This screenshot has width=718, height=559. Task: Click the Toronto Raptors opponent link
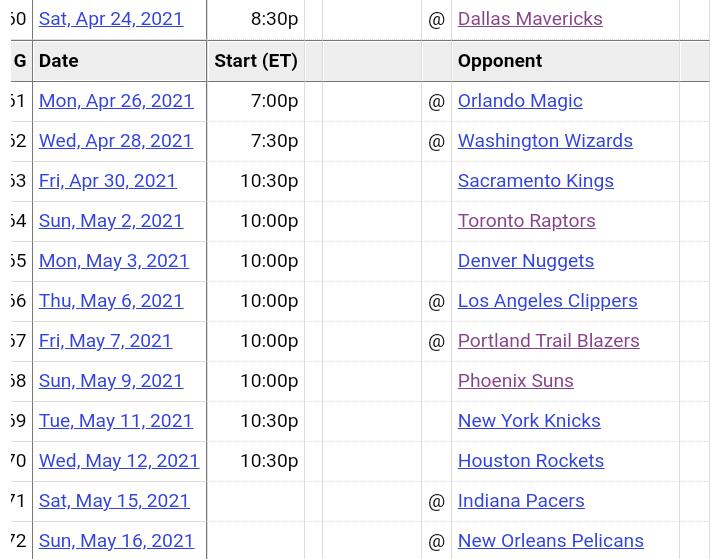pyautogui.click(x=526, y=221)
